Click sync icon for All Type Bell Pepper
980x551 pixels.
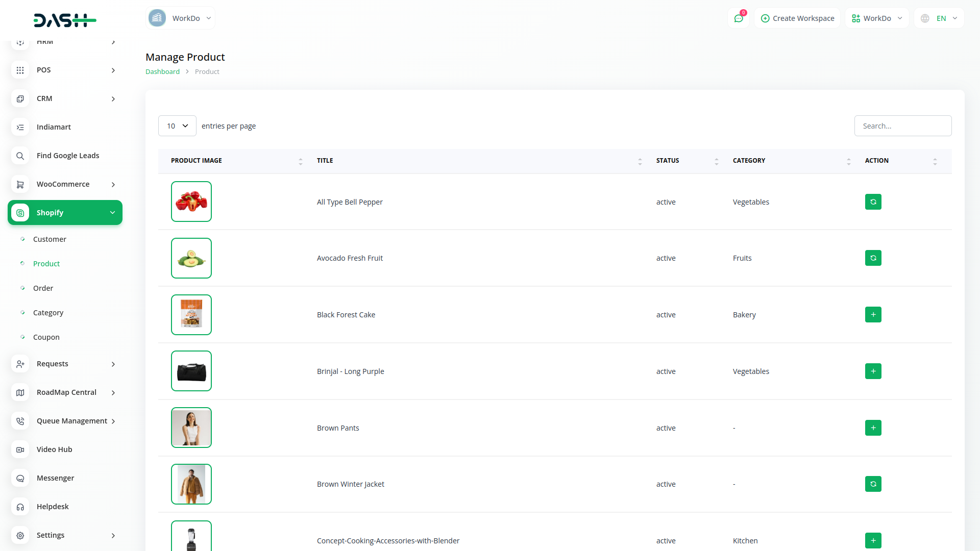[873, 202]
